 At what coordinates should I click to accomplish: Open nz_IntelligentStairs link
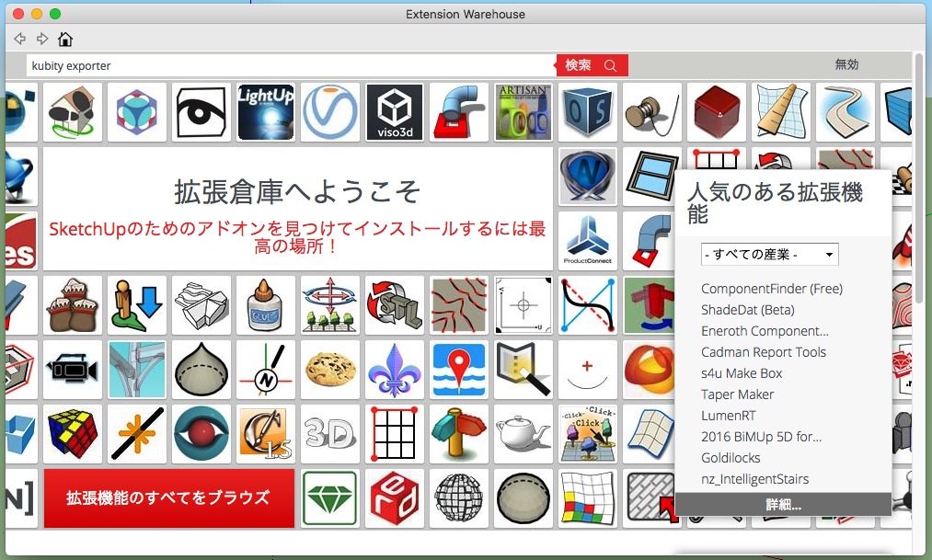click(x=754, y=479)
